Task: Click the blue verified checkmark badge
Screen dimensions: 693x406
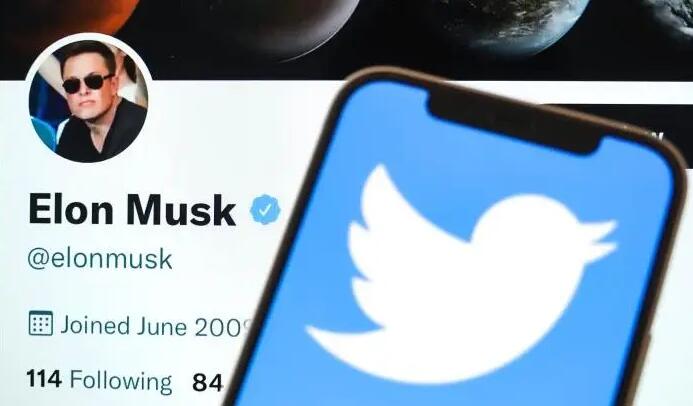Action: 265,209
